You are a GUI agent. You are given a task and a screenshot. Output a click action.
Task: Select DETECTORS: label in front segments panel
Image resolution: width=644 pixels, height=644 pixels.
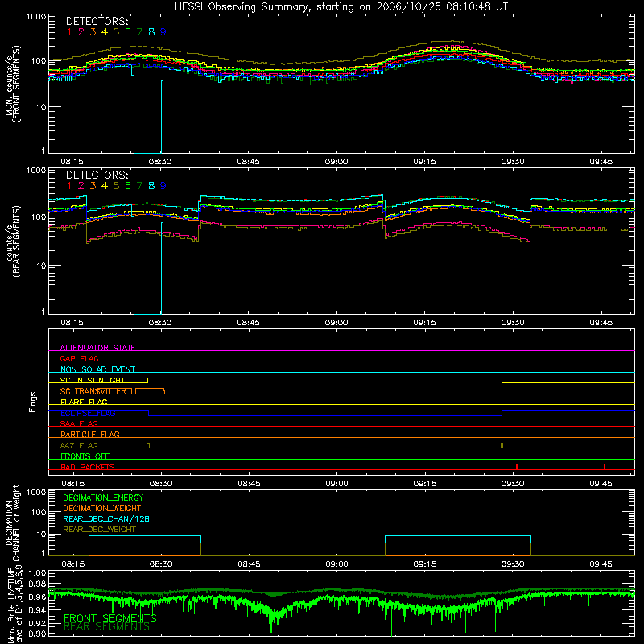(97, 21)
